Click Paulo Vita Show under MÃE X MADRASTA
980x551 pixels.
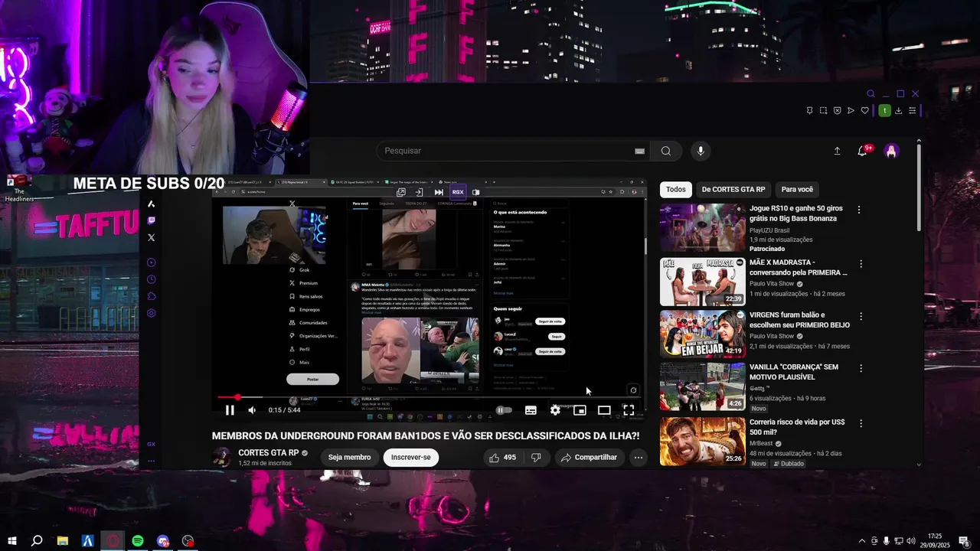pos(772,284)
